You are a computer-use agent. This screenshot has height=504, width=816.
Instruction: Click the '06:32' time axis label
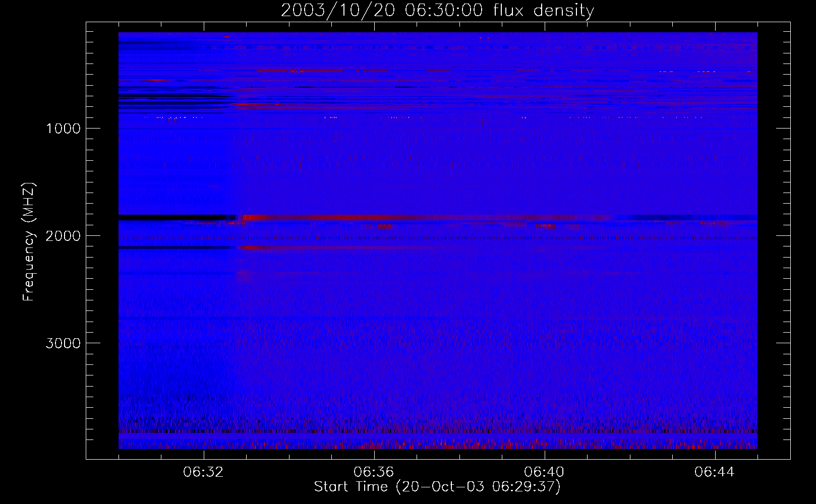[203, 472]
